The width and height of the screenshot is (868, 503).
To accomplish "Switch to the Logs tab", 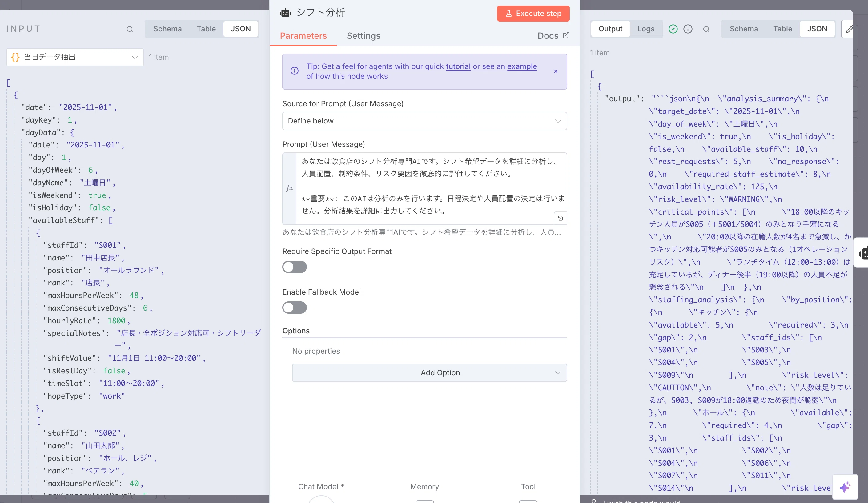I will (645, 29).
